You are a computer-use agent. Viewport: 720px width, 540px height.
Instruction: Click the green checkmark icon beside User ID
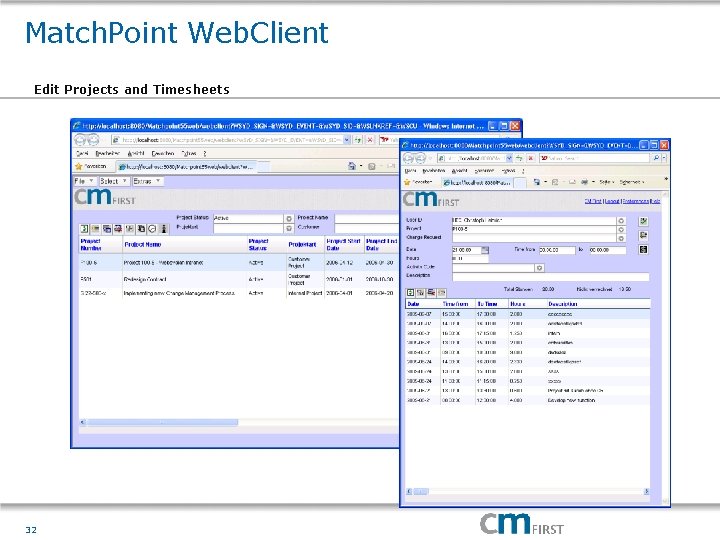click(644, 221)
